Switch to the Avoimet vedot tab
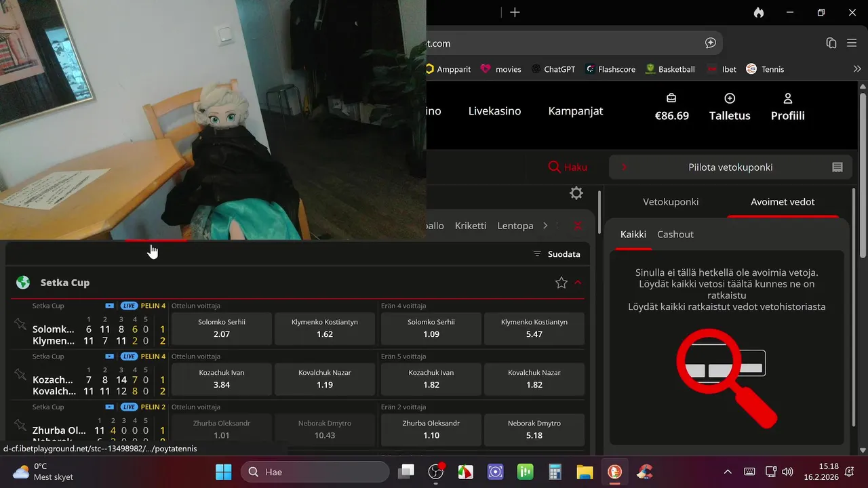The image size is (868, 488). pyautogui.click(x=783, y=202)
